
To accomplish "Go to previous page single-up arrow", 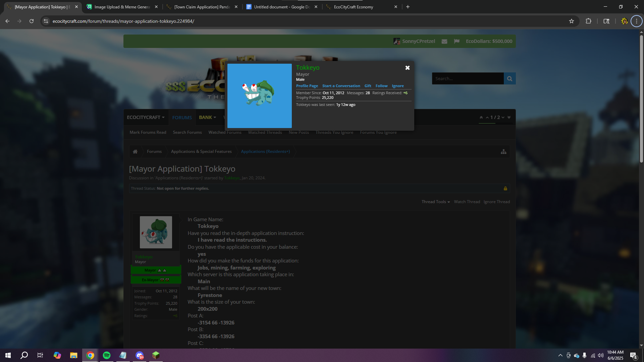I will [x=487, y=117].
